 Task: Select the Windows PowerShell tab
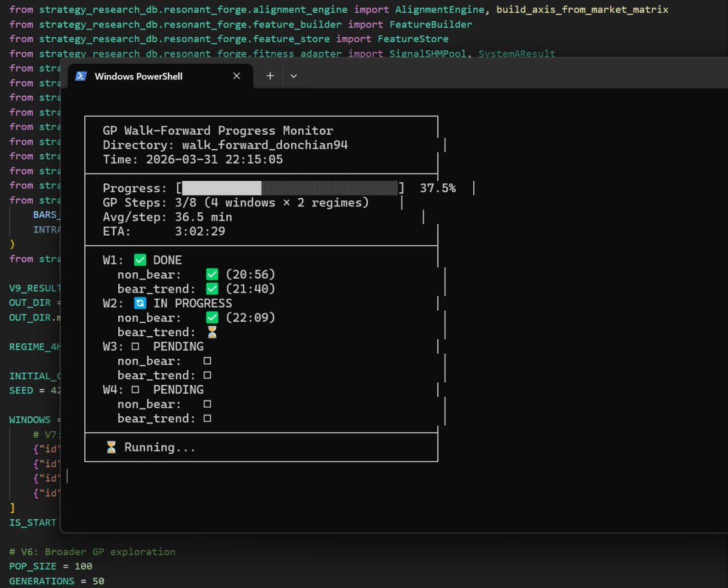click(x=159, y=76)
